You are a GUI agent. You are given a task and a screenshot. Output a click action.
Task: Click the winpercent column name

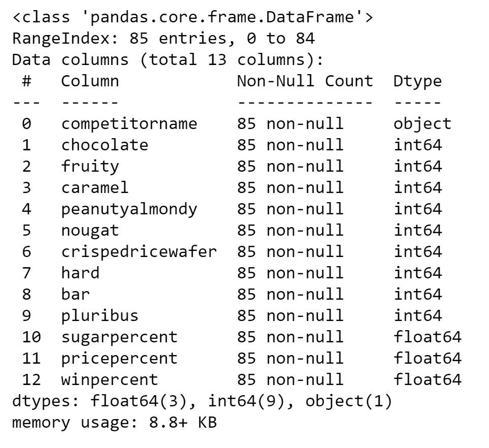(109, 380)
